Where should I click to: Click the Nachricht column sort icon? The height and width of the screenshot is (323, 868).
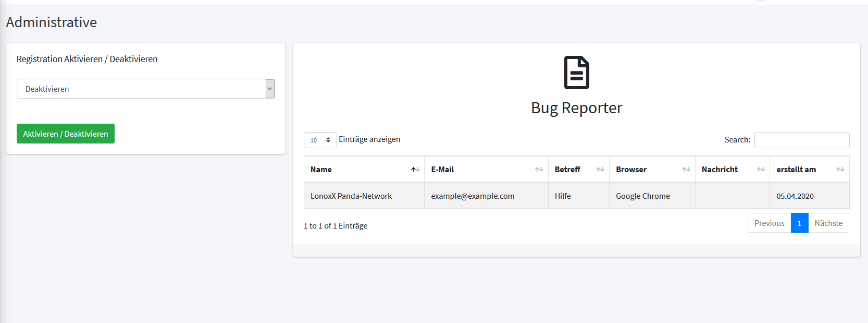(761, 170)
